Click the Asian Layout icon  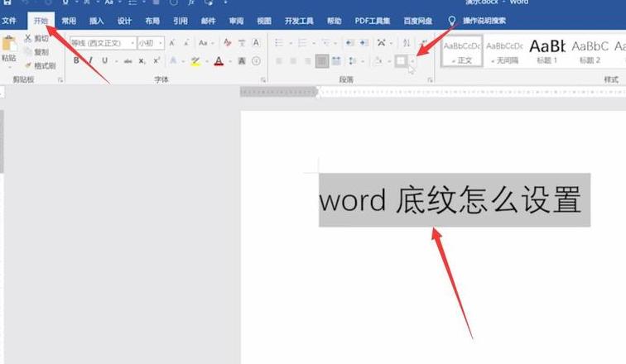pyautogui.click(x=382, y=43)
